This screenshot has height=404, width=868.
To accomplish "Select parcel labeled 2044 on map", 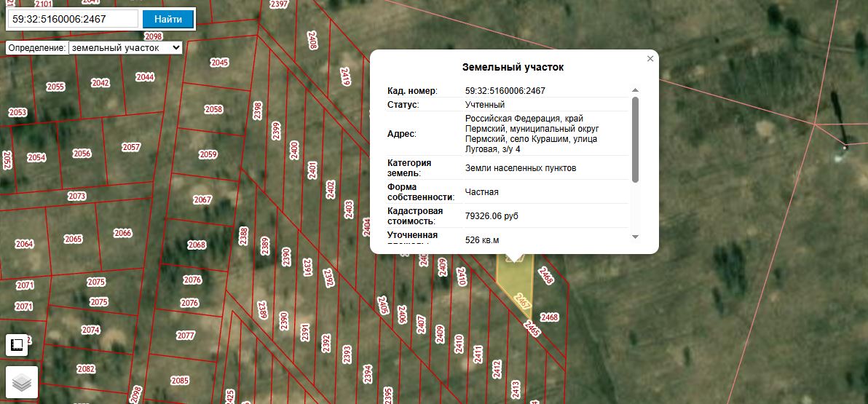I will coord(145,77).
